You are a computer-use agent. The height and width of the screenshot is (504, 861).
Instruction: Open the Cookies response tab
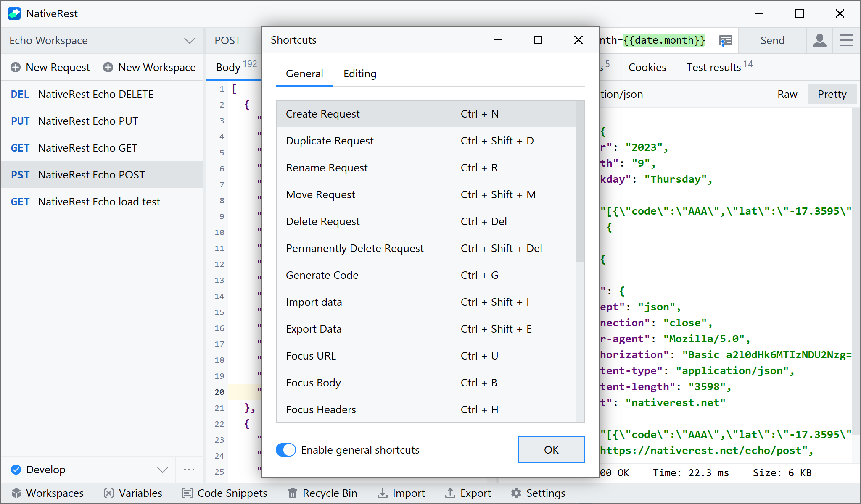coord(647,67)
